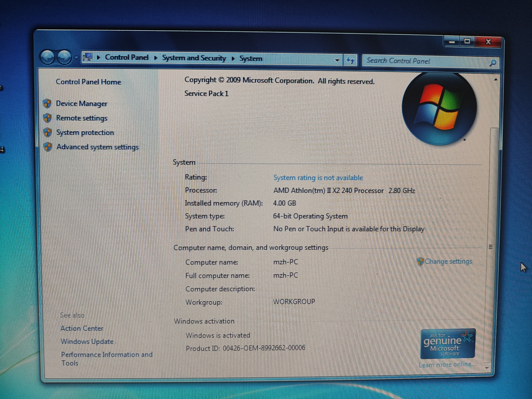
Task: Click the scrollbar down arrow
Action: point(487,368)
